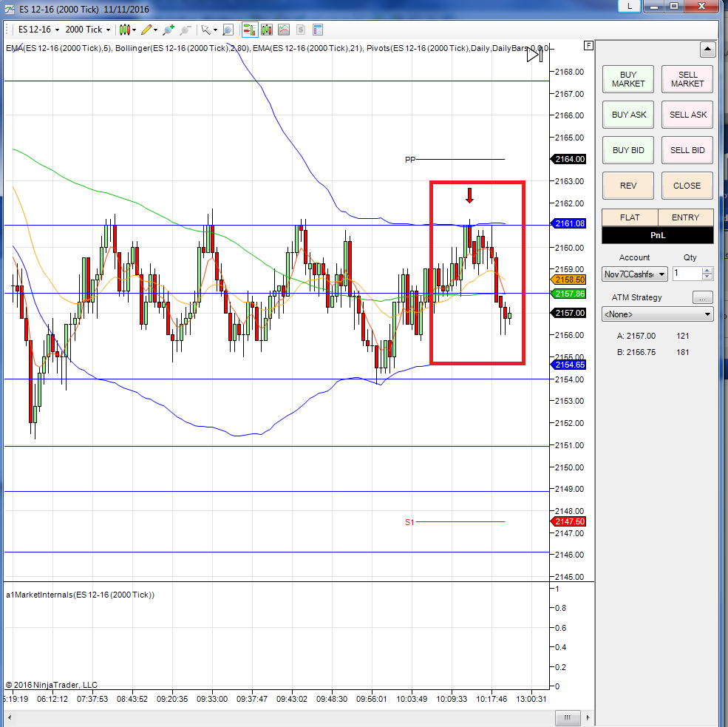
Task: Open the ATM Strategy None dropdown
Action: point(658,314)
